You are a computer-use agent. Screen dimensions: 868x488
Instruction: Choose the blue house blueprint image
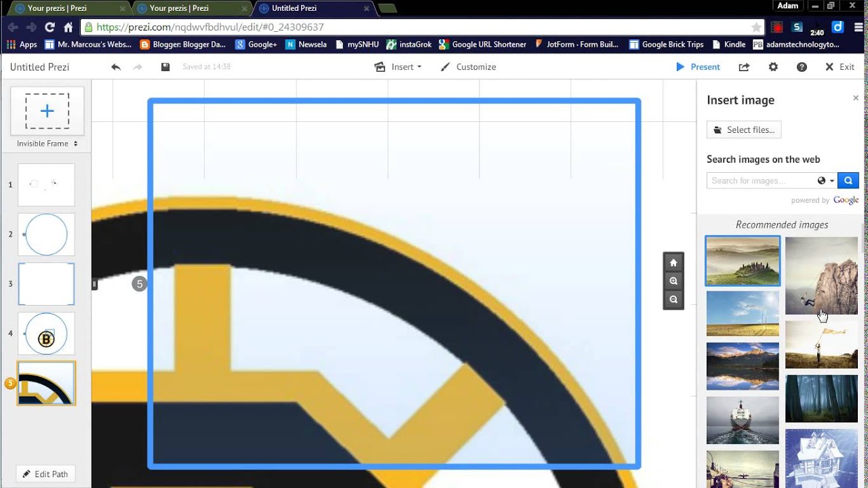click(821, 458)
